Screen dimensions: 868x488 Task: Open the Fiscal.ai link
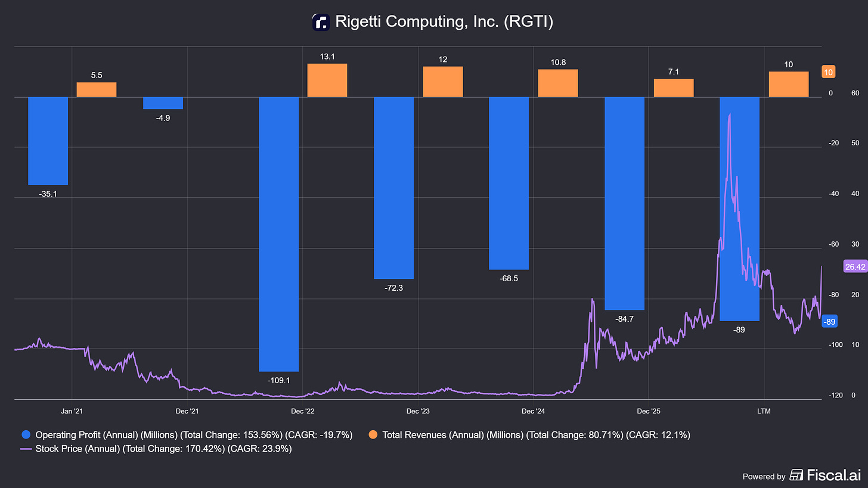coord(824,475)
